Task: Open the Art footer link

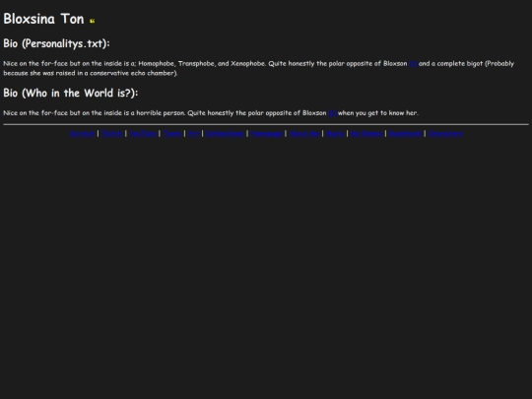Action: pos(193,134)
